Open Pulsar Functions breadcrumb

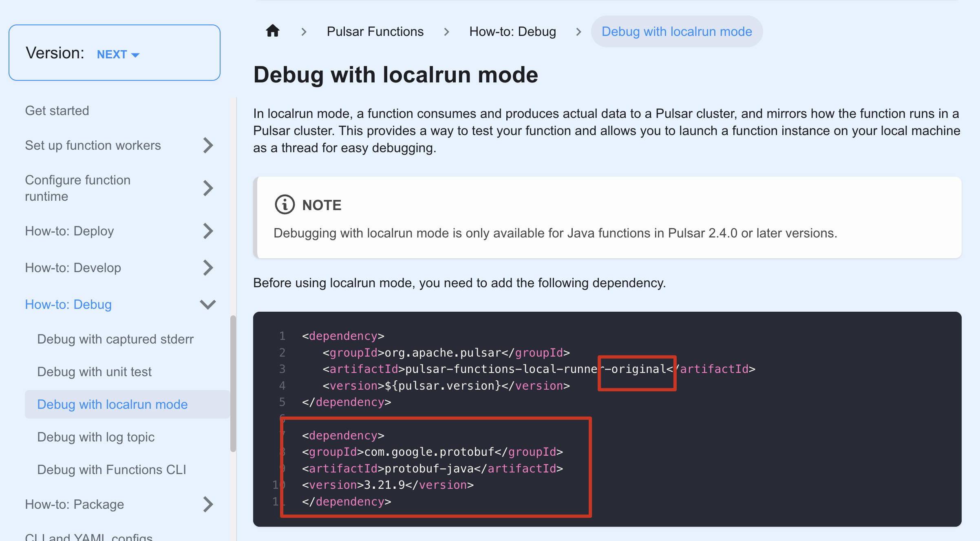click(x=375, y=31)
